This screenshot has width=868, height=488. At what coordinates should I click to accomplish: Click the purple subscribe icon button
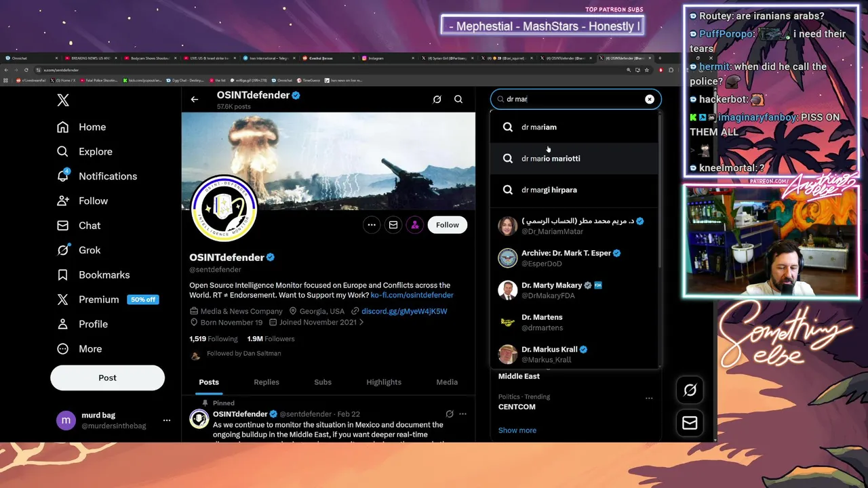pyautogui.click(x=415, y=225)
